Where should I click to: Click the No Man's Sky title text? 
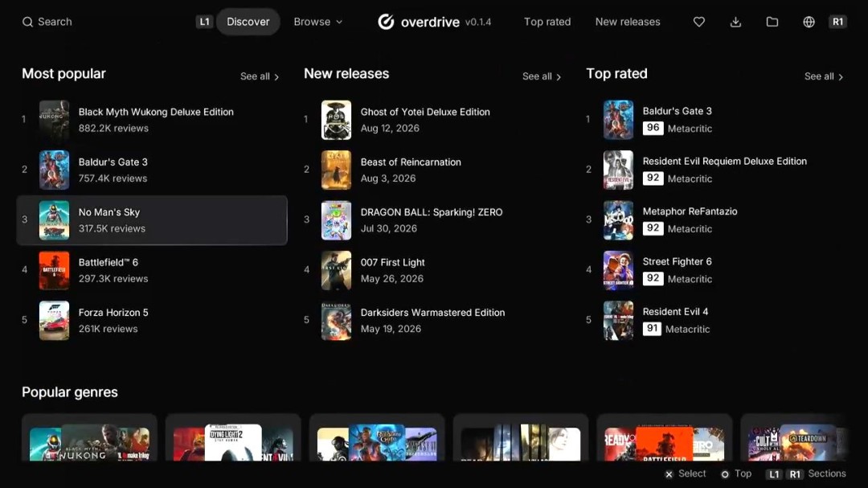(109, 212)
